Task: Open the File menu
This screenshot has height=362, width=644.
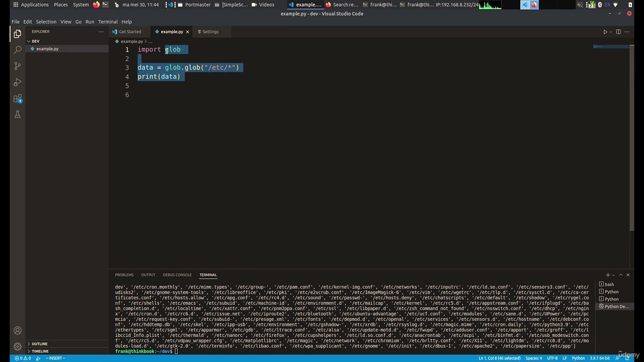Action: (16, 22)
